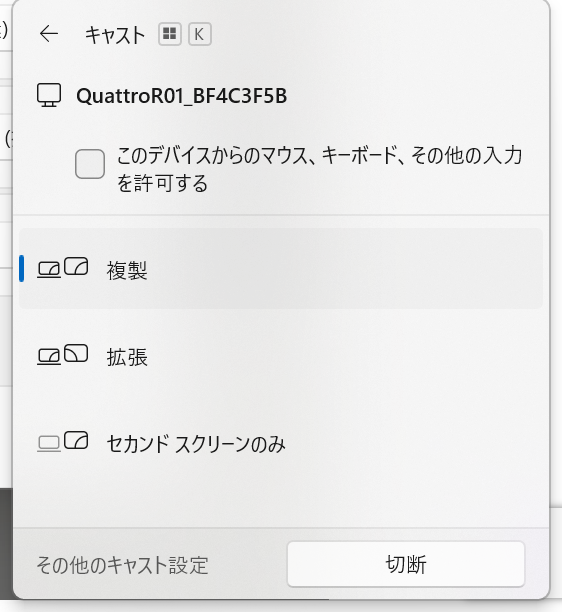Click the duplicate-screens icon next to 複製

62,268
